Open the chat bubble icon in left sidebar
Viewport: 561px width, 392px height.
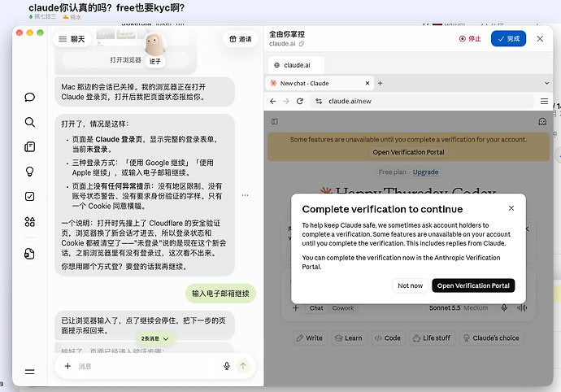(30, 97)
